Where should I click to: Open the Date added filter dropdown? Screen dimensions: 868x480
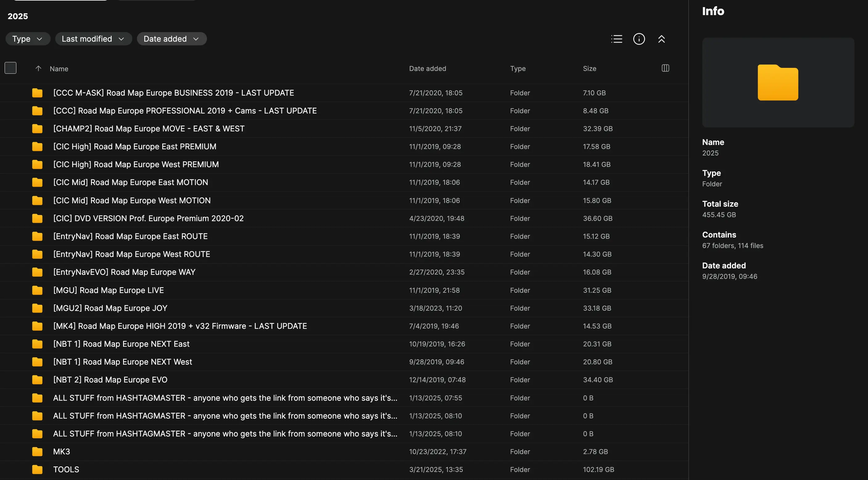[x=171, y=39]
